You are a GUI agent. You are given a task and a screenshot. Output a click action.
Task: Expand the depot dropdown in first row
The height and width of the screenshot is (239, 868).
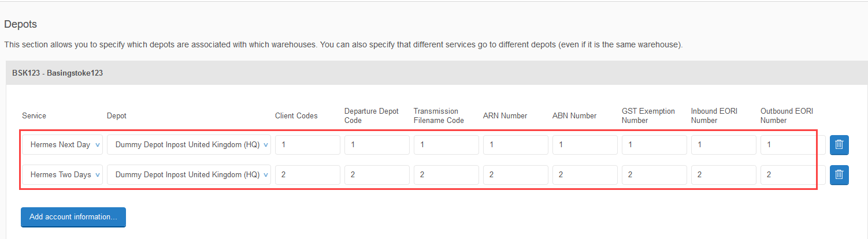tap(189, 145)
